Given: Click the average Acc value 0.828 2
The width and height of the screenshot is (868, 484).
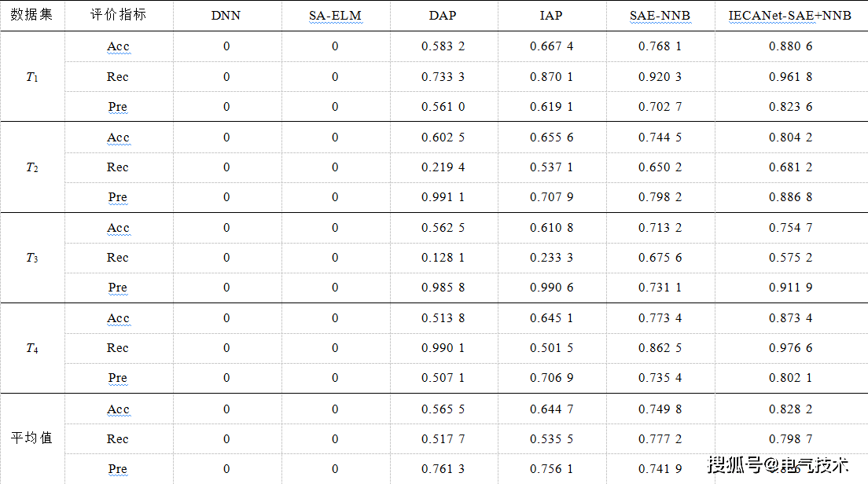Looking at the screenshot, I should (790, 409).
